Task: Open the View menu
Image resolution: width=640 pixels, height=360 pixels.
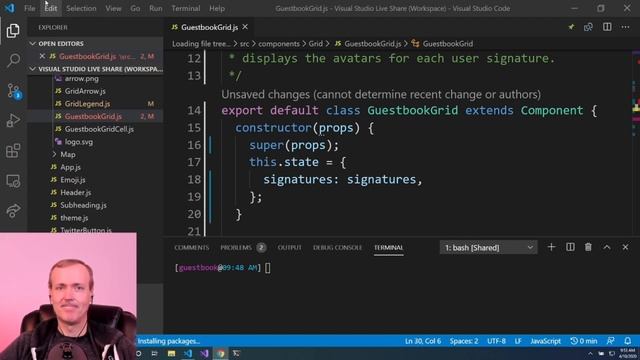Action: click(x=113, y=8)
